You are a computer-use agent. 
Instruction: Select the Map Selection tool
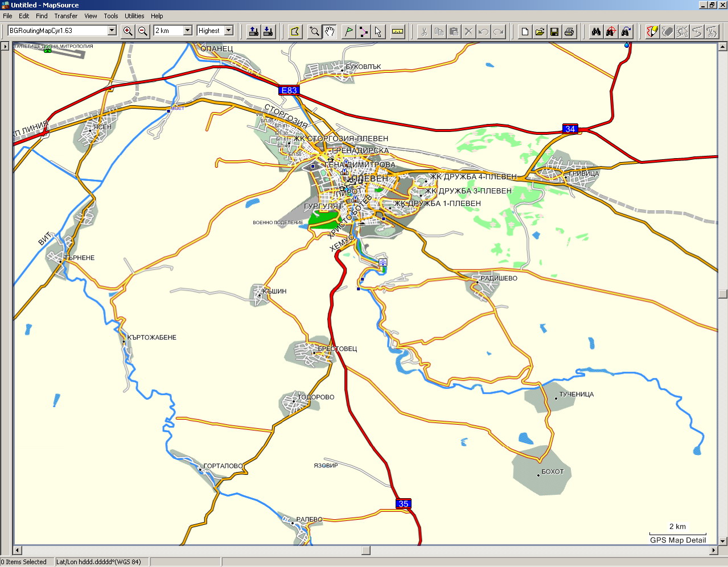[x=295, y=31]
